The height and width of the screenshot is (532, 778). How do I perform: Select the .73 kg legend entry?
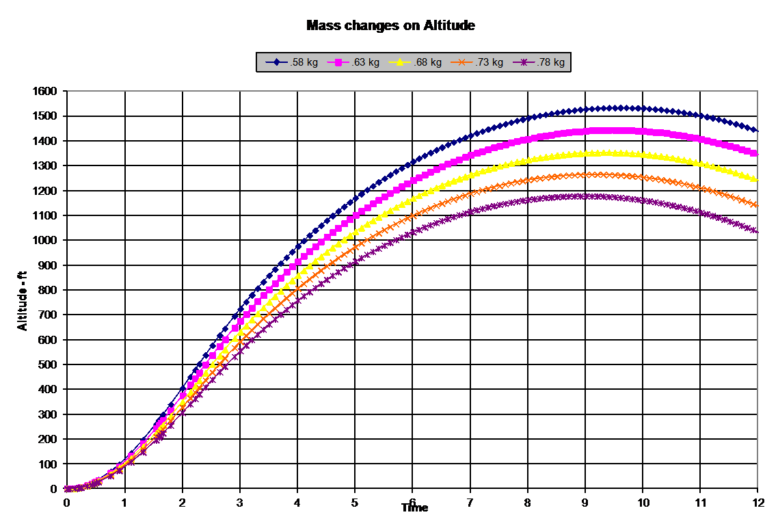tap(477, 62)
